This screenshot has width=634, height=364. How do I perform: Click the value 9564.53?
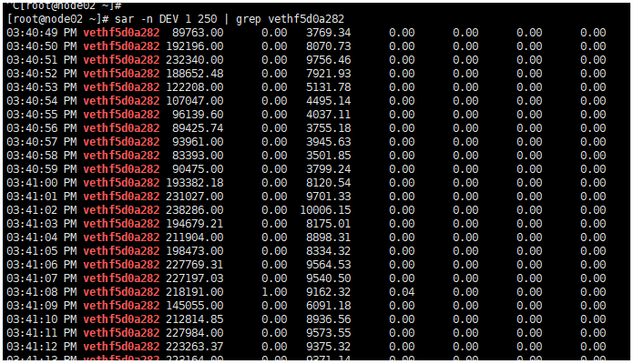pos(328,265)
